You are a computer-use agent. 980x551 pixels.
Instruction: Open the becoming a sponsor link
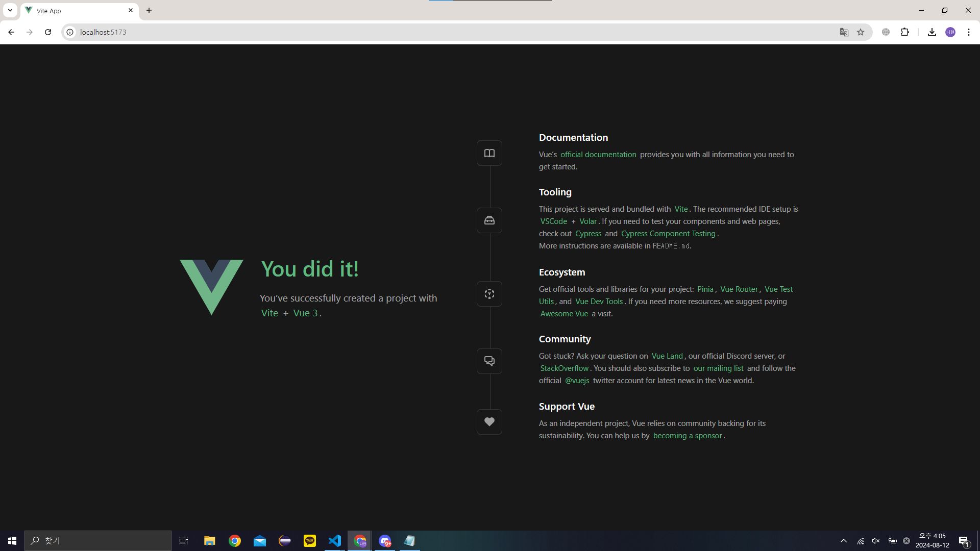pos(688,436)
